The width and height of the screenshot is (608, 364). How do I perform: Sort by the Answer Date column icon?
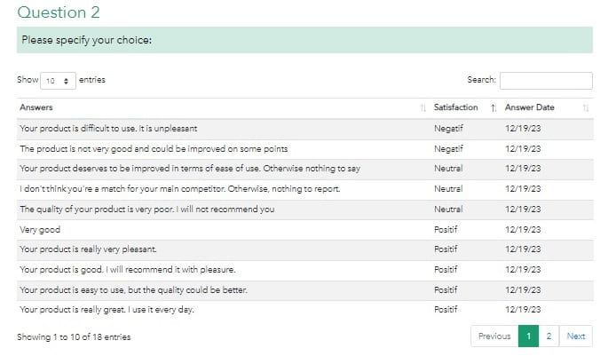(x=586, y=107)
